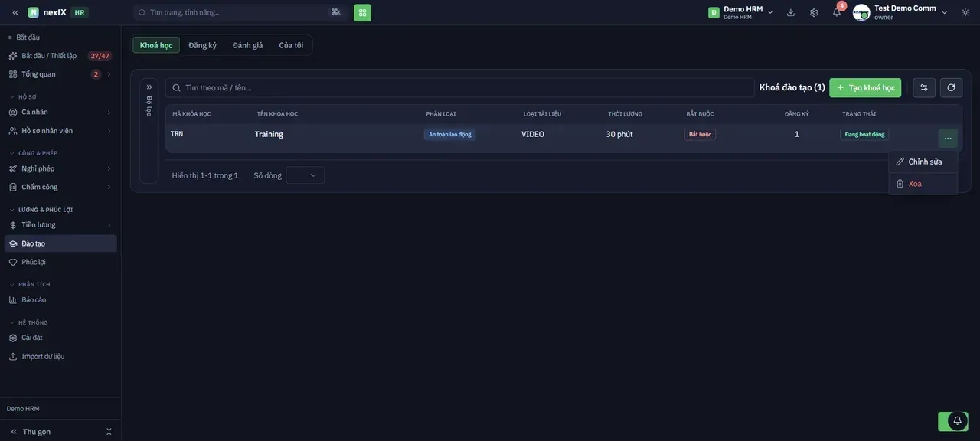
Task: Switch to the Đánh giá tab
Action: (247, 45)
